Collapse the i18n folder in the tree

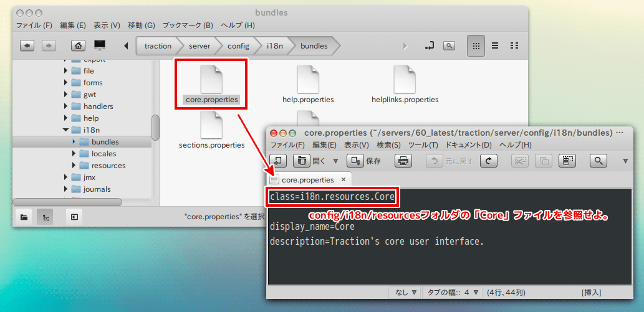pos(65,130)
